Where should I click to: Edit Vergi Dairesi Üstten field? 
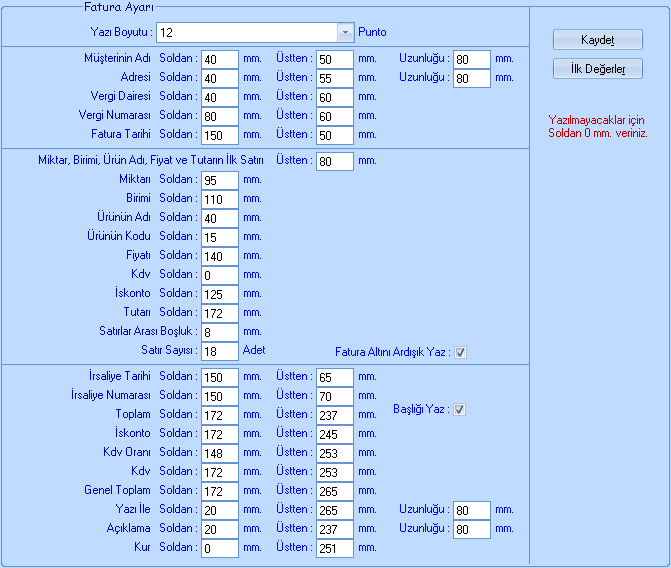coord(335,97)
